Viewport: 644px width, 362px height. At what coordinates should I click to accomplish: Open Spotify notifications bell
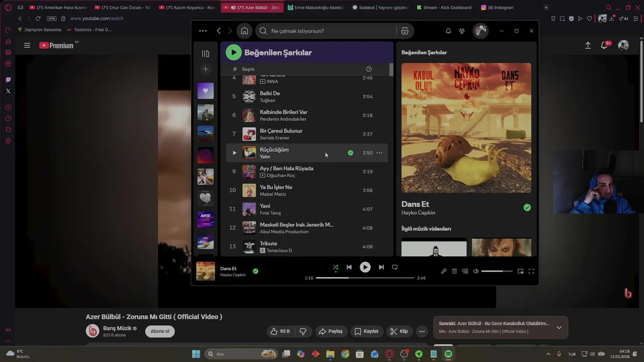point(448,31)
